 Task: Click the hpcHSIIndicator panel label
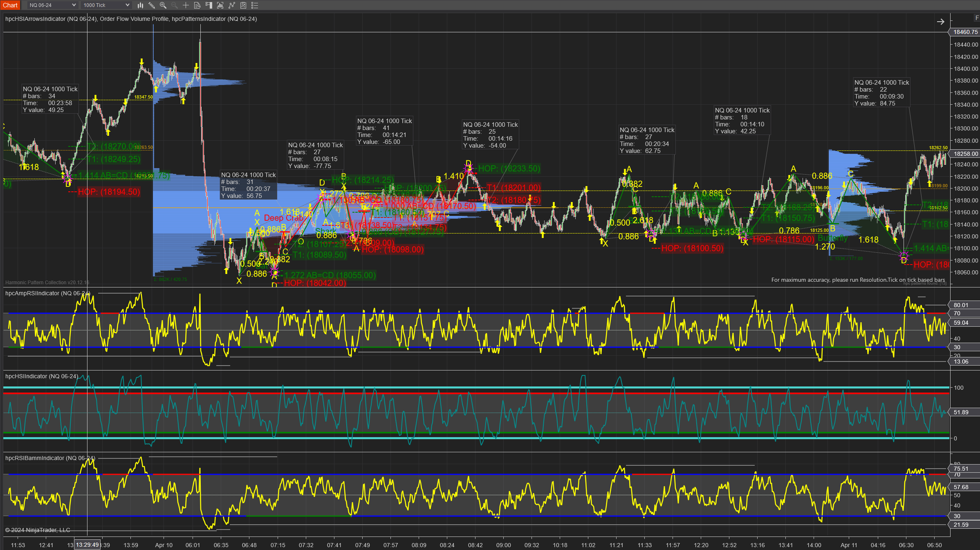[41, 376]
